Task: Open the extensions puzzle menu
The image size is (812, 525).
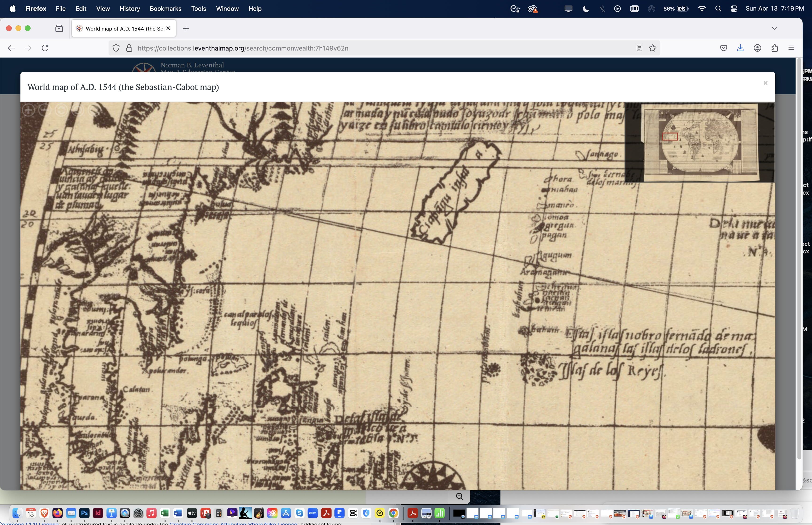Action: (774, 48)
